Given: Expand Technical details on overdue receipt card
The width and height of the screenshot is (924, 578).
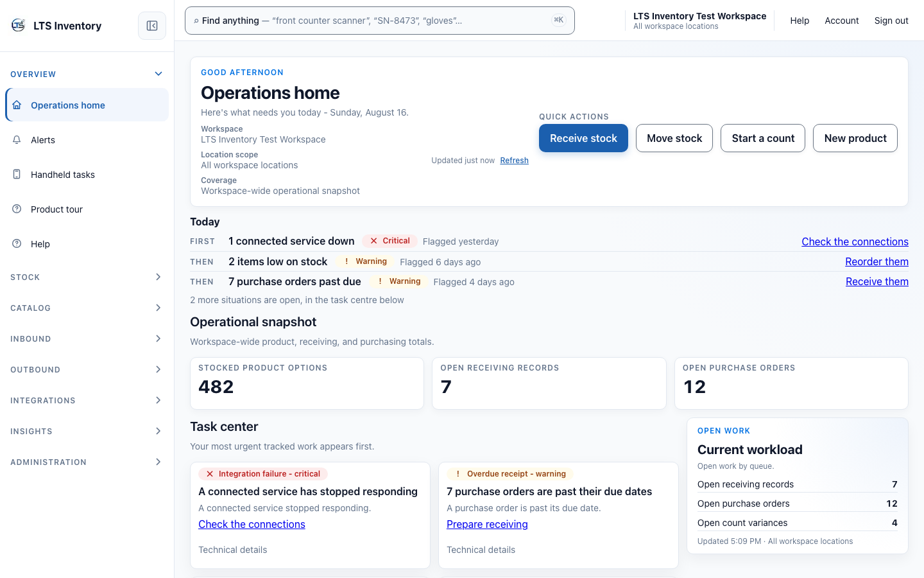Looking at the screenshot, I should coord(481,550).
